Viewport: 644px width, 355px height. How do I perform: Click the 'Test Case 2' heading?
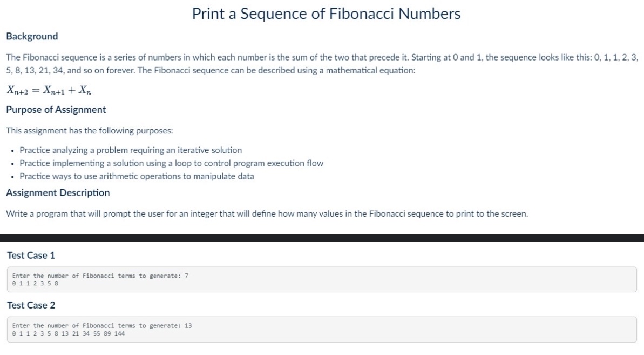point(31,305)
